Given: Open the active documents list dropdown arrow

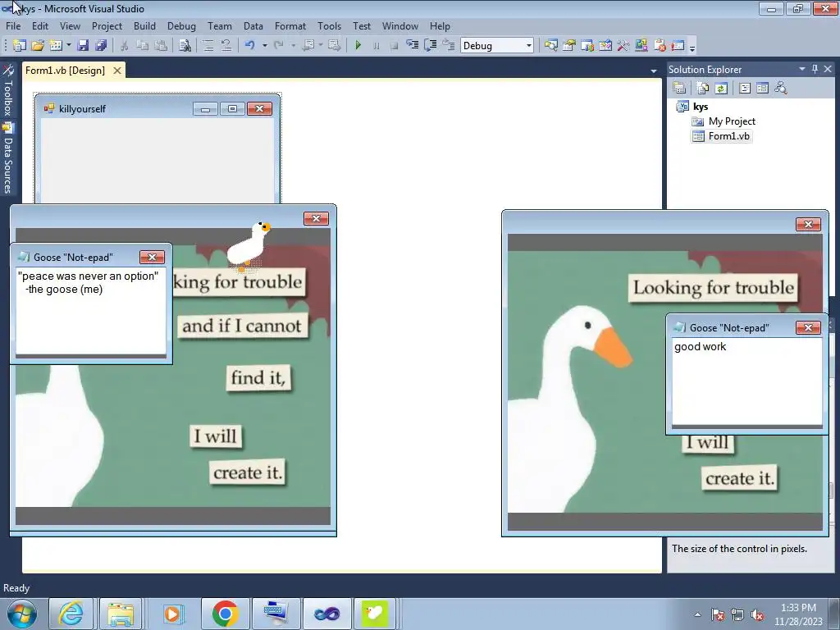Looking at the screenshot, I should pos(653,71).
